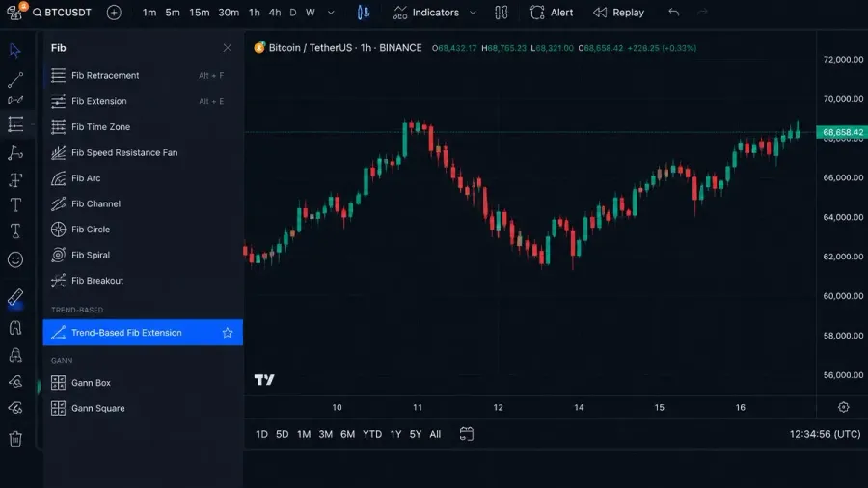
Task: Switch to 15m timeframe
Action: click(x=200, y=13)
